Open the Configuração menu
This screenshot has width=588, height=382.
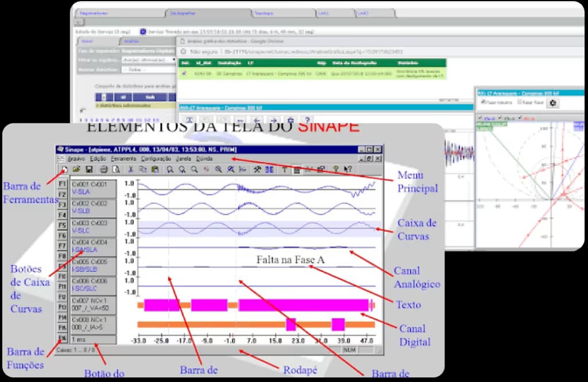(x=156, y=159)
